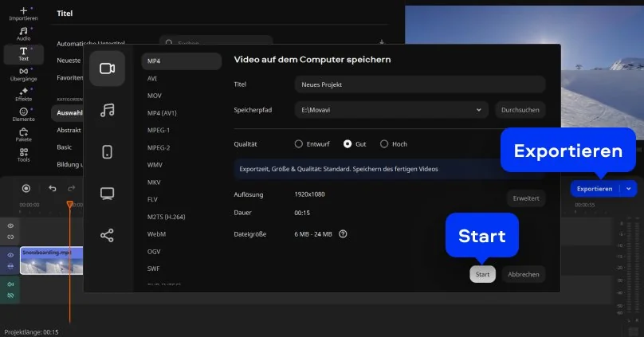Choose the MKV format from list
Image resolution: width=644 pixels, height=337 pixels.
pos(155,182)
